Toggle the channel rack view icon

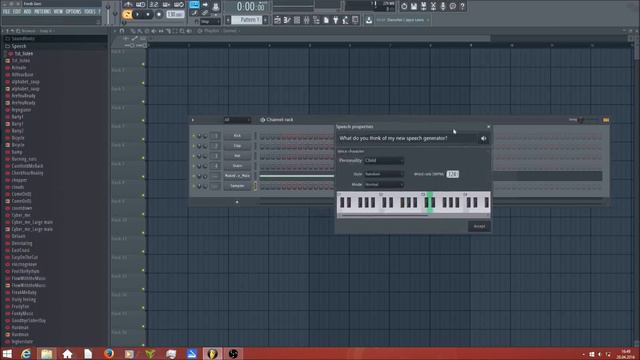click(297, 20)
